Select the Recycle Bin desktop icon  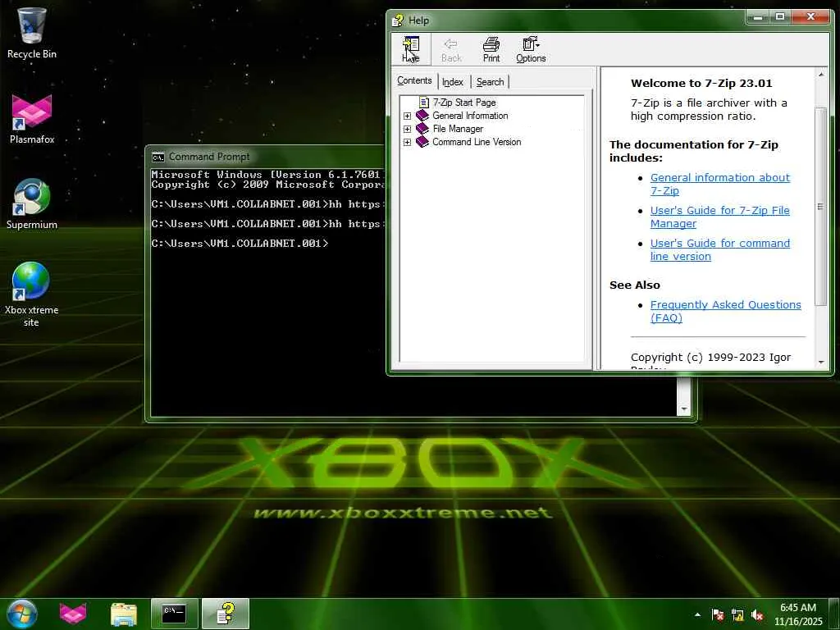pyautogui.click(x=32, y=33)
